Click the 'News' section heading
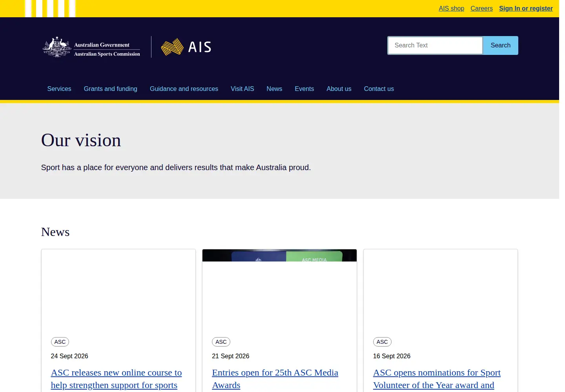The width and height of the screenshot is (565, 392). tap(55, 232)
